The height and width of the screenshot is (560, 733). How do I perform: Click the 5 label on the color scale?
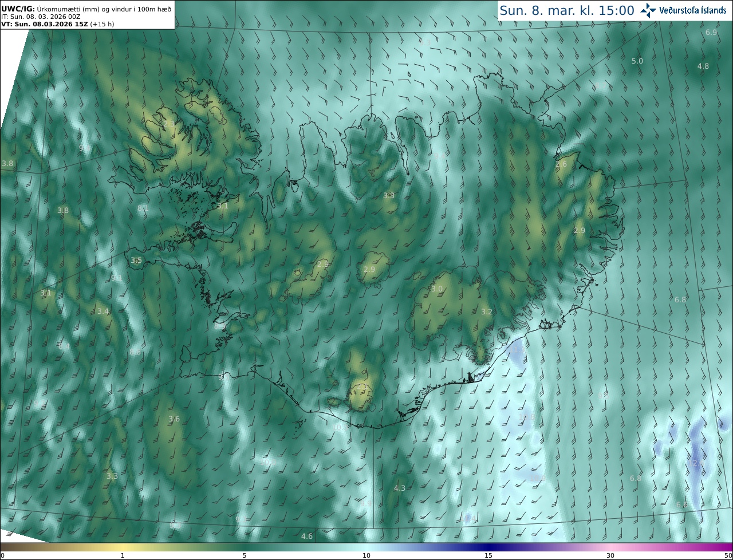245,555
